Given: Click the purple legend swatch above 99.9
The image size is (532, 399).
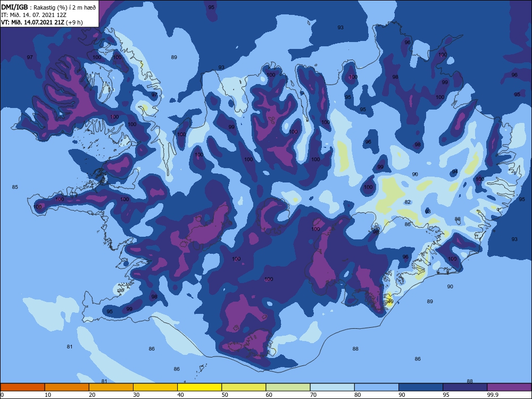Looking at the screenshot, I should point(509,387).
